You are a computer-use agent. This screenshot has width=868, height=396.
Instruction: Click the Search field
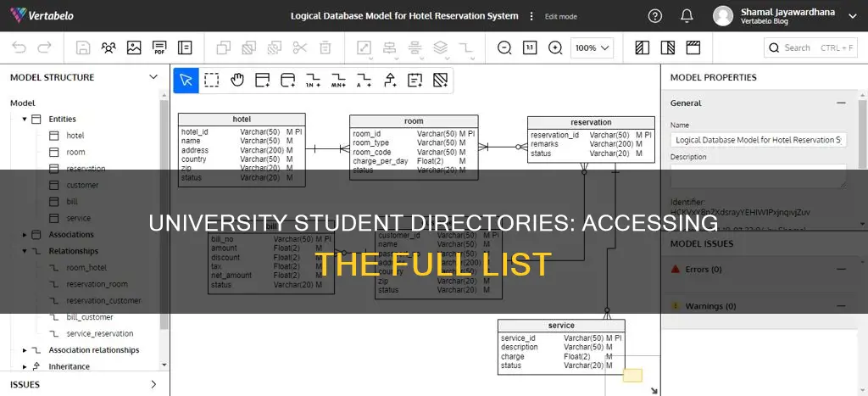point(811,47)
